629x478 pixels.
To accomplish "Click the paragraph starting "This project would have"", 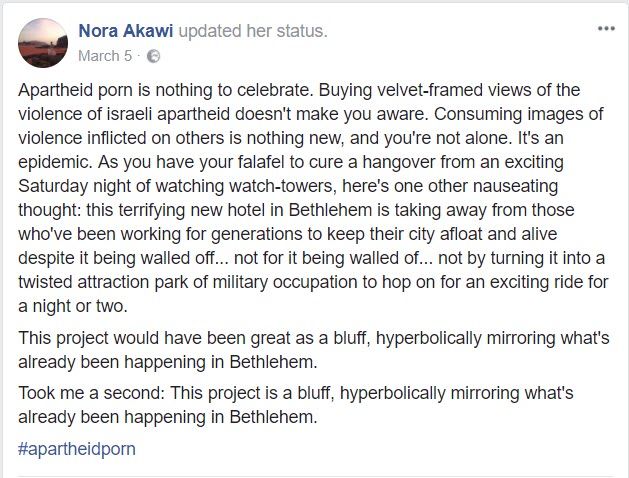I will tap(312, 345).
